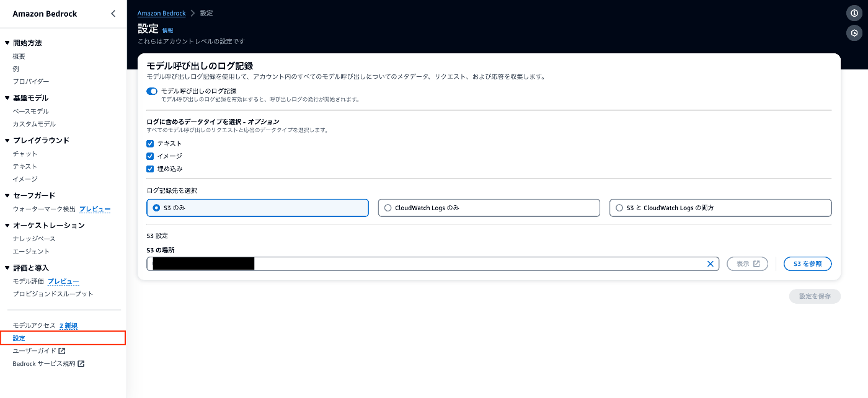The image size is (868, 398).
Task: Open 例 in the sidebar
Action: [16, 69]
